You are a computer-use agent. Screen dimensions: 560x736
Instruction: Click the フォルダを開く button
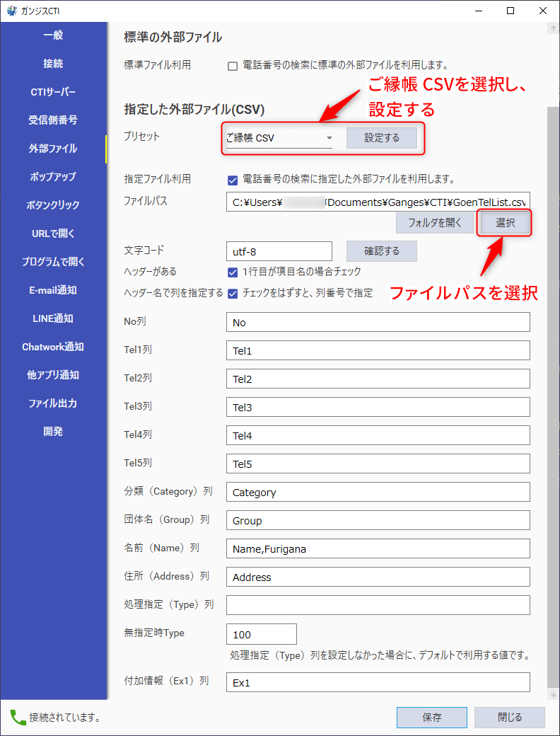coord(435,223)
